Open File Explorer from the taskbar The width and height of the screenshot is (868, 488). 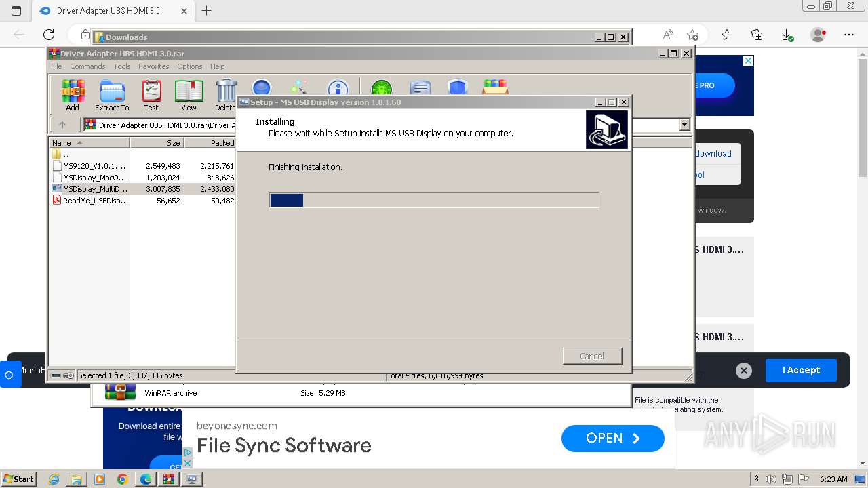(77, 479)
